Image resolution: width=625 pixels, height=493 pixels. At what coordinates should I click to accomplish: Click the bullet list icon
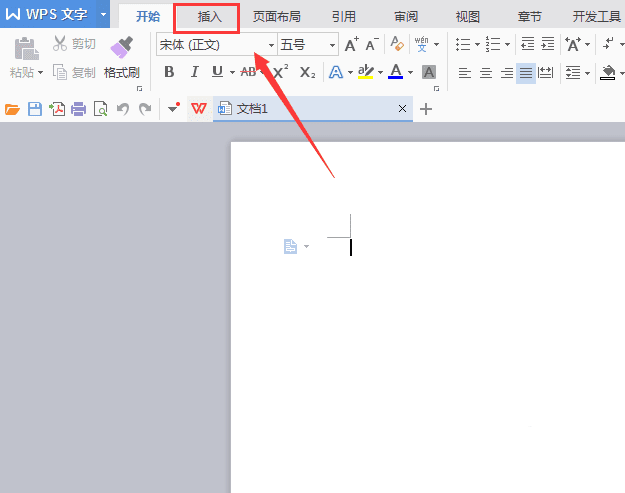click(x=463, y=44)
